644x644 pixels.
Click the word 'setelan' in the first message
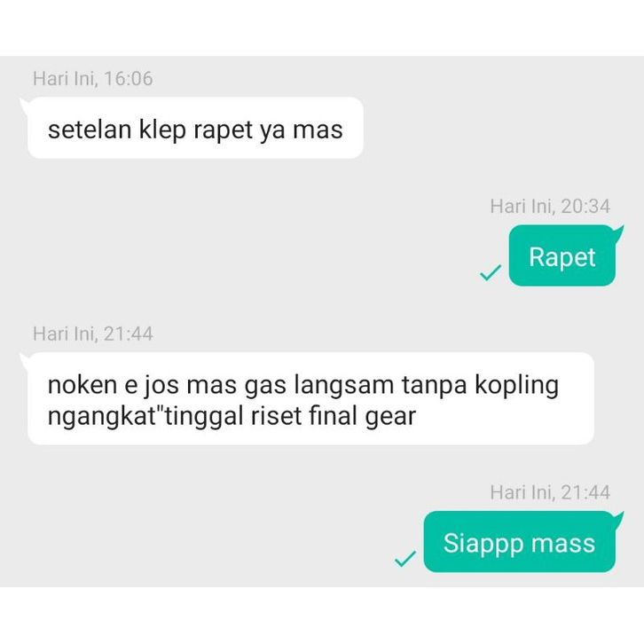90,130
